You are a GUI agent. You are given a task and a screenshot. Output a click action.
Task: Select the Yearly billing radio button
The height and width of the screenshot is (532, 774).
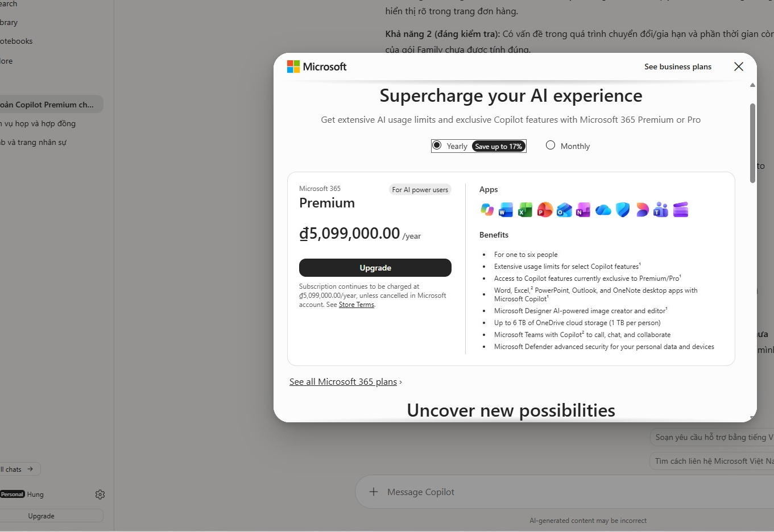(x=437, y=146)
